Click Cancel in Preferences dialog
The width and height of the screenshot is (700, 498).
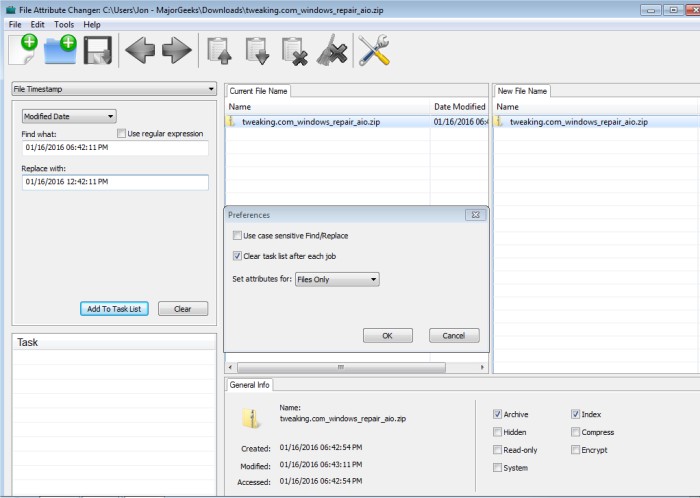point(454,336)
